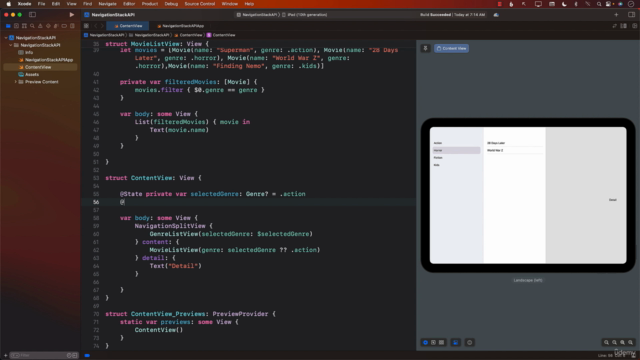Open the Breakpoint navigator icon

click(64, 26)
